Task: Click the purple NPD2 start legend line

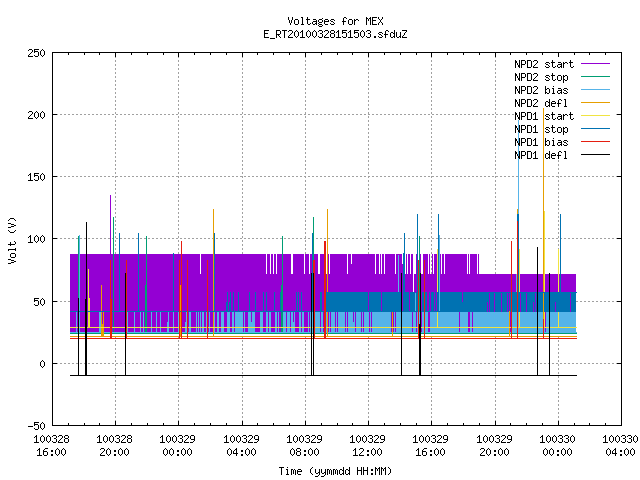Action: pos(595,64)
